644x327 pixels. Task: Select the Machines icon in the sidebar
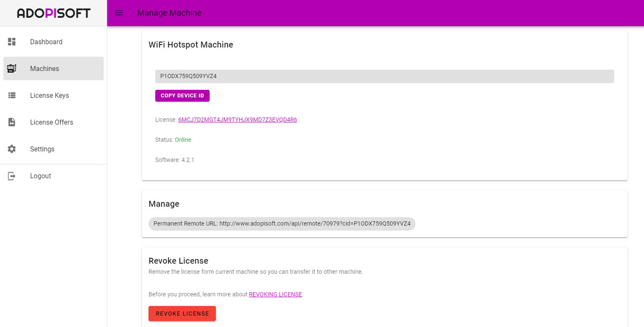pos(12,68)
